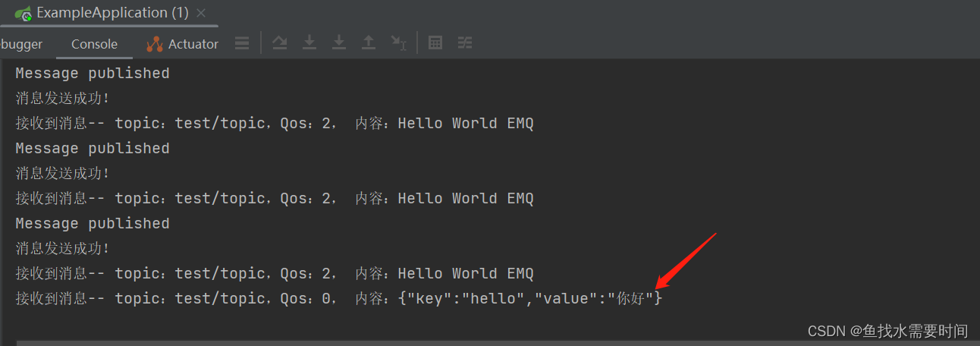Click the Step Into arrow icon
This screenshot has height=346, width=980.
tap(309, 43)
